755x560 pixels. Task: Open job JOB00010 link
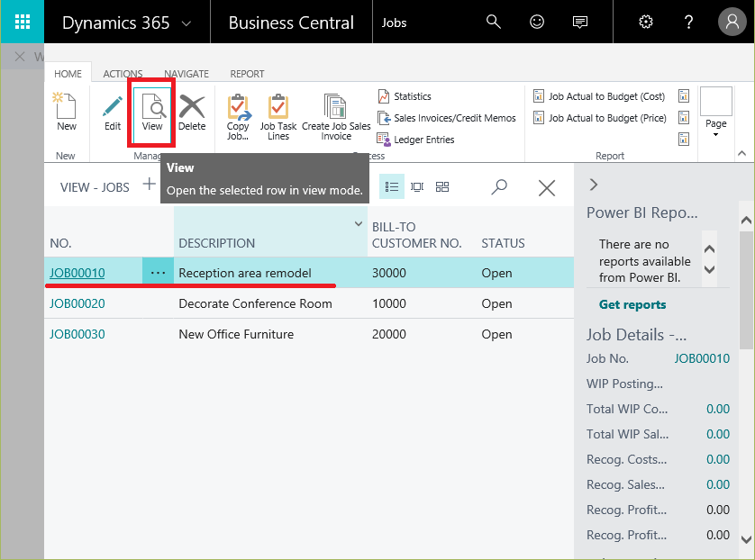pos(77,273)
